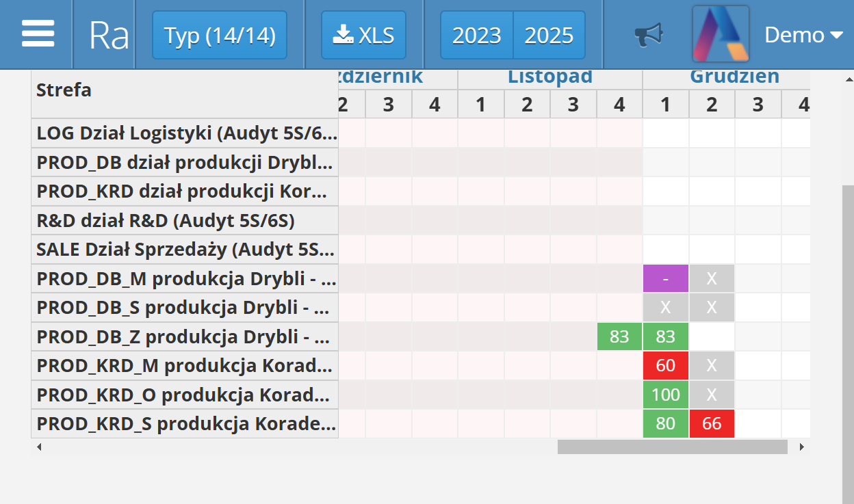Open the Typ (14/14) filter

(x=220, y=35)
